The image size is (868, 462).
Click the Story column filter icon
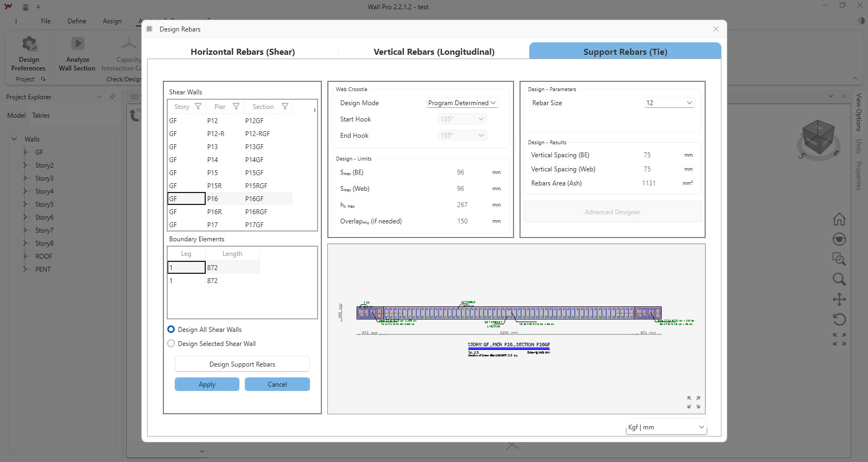198,107
